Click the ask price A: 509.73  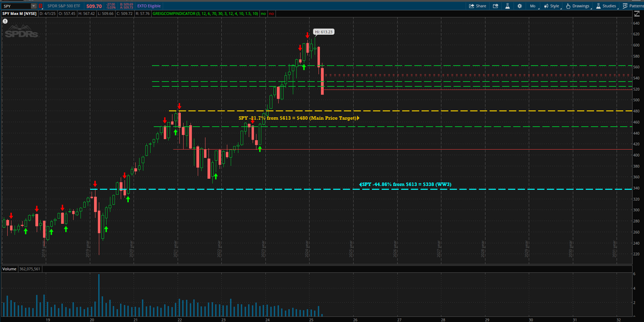click(x=127, y=8)
